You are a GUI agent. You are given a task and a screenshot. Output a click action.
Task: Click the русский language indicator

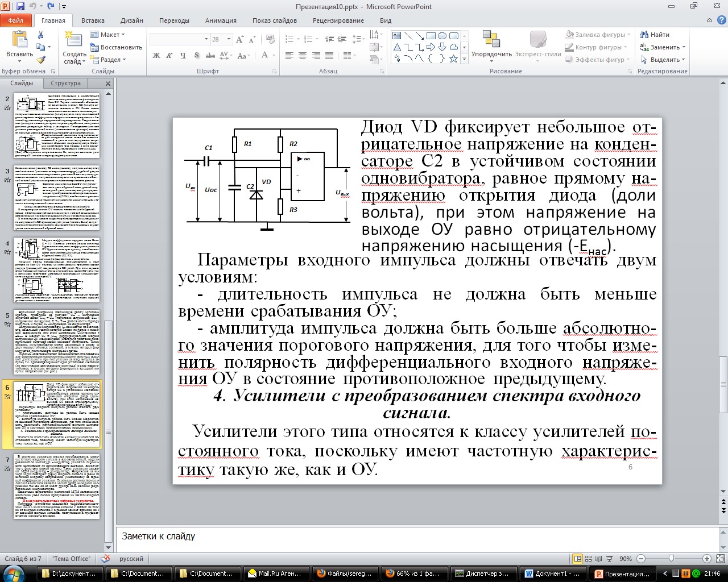(131, 559)
